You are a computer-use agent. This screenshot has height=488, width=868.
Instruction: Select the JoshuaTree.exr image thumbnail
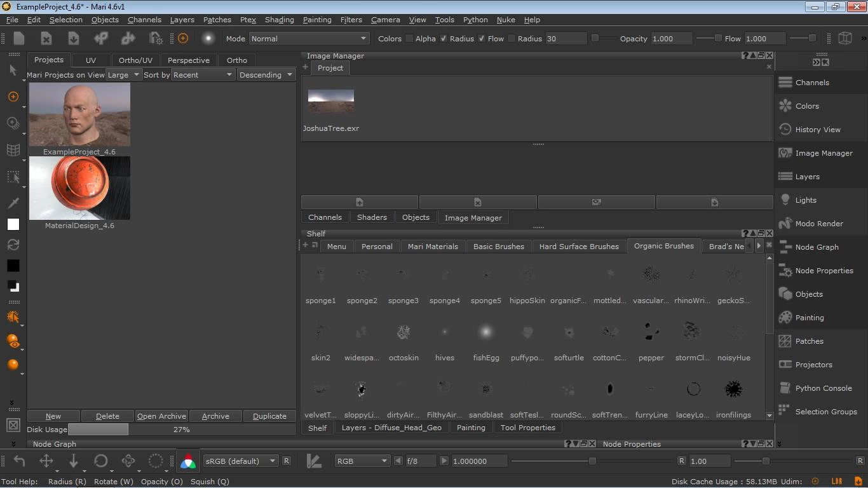click(331, 101)
